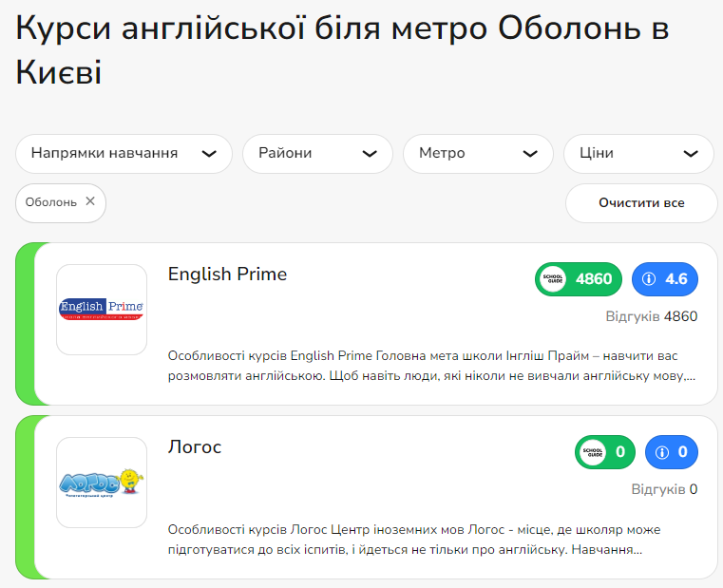Click Відгуків 4860 reviews count
The width and height of the screenshot is (723, 588).
point(652,316)
